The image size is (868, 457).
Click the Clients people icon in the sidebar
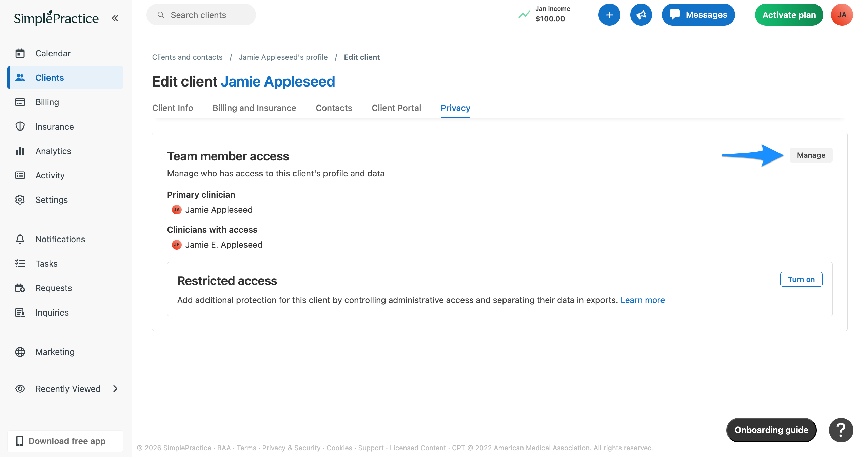20,78
